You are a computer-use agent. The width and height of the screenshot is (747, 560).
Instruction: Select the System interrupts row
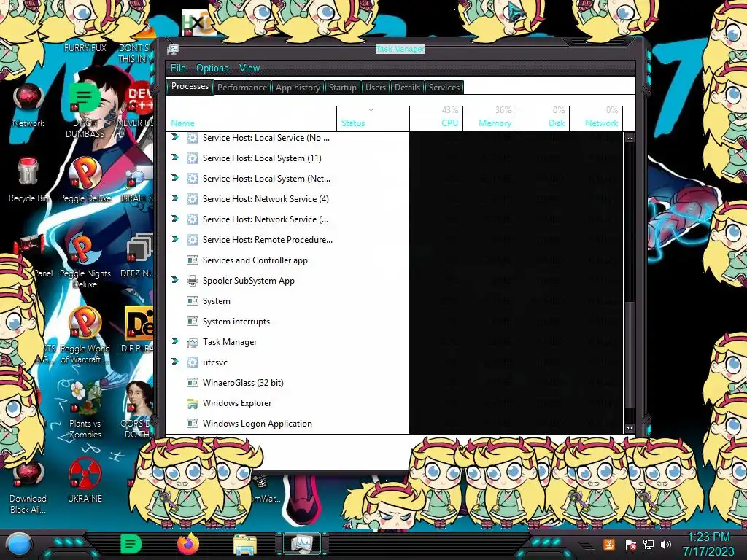pos(395,322)
